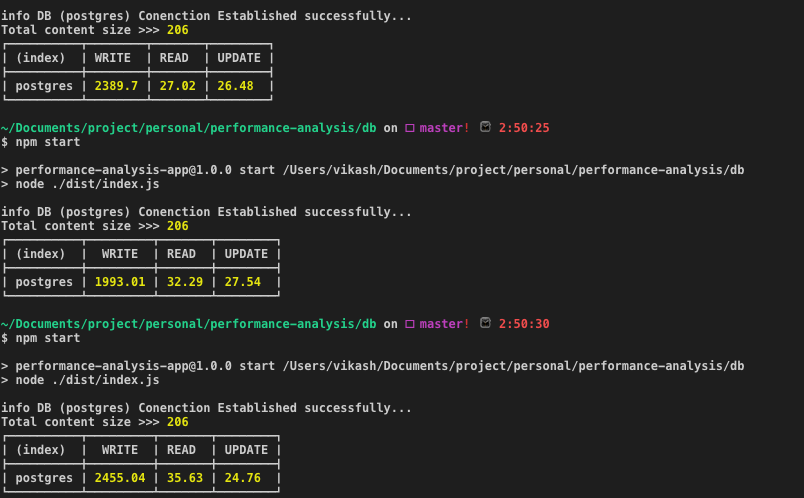Select the READ value 27.02

click(x=175, y=86)
